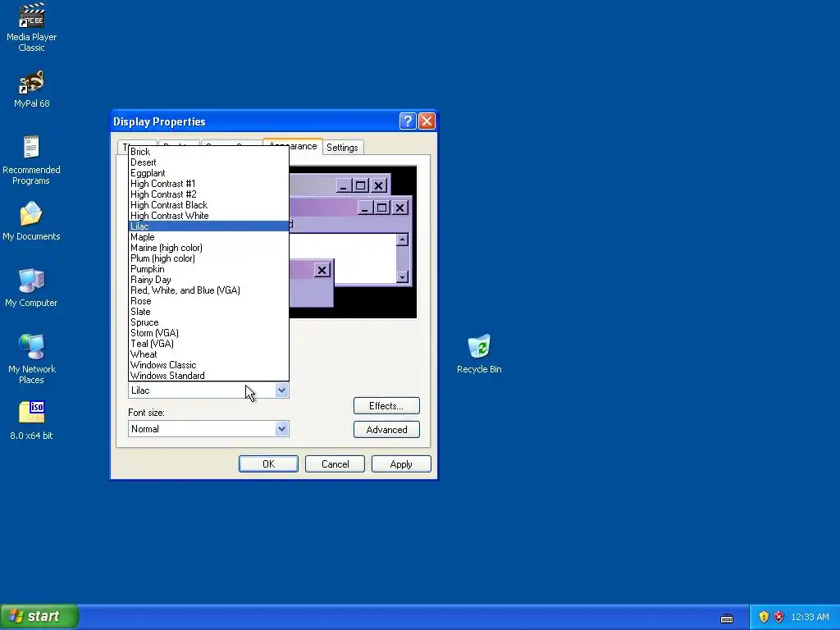Pick High Contrast White scheme
The height and width of the screenshot is (630, 840).
(209, 216)
